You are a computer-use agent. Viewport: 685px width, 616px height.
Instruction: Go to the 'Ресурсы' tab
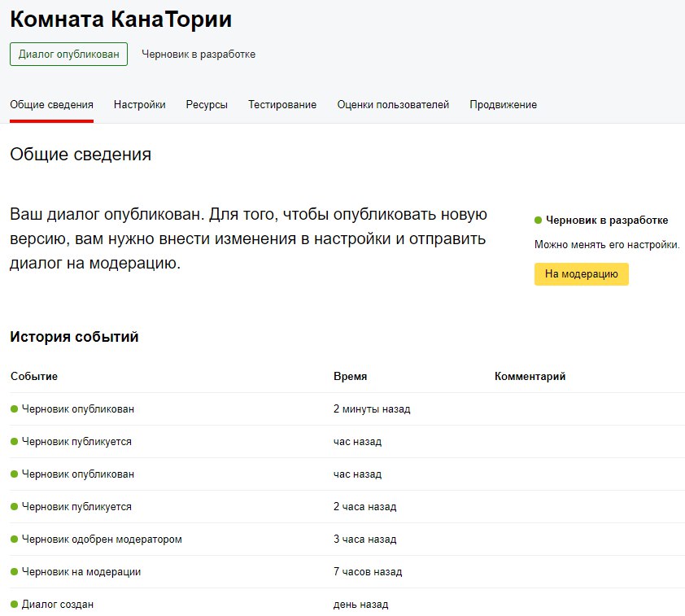click(207, 105)
